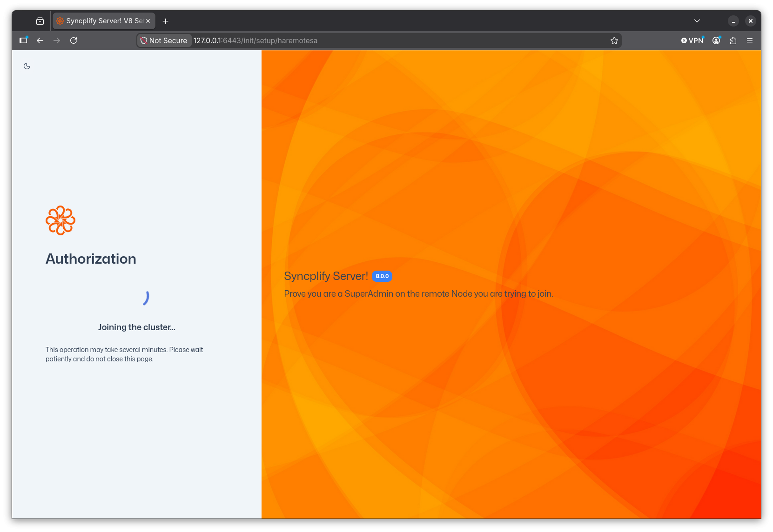773x532 pixels.
Task: Click the Not Secure site info badge
Action: [x=164, y=40]
